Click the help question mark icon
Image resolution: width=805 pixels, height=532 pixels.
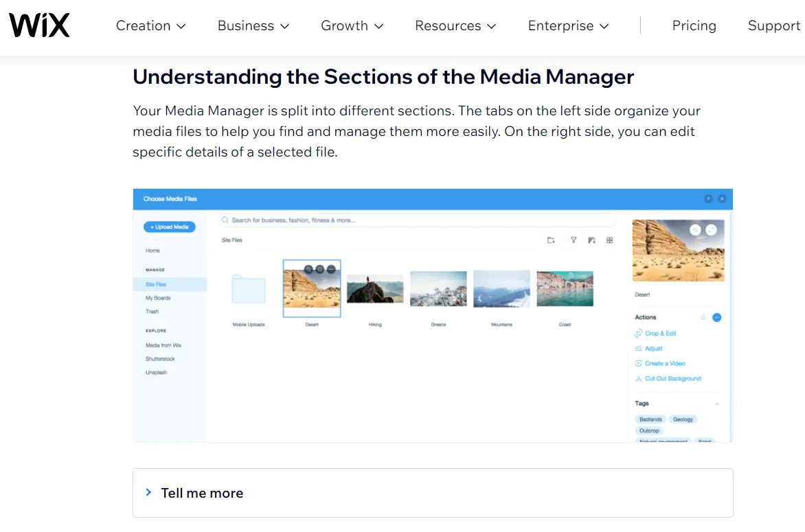[708, 199]
